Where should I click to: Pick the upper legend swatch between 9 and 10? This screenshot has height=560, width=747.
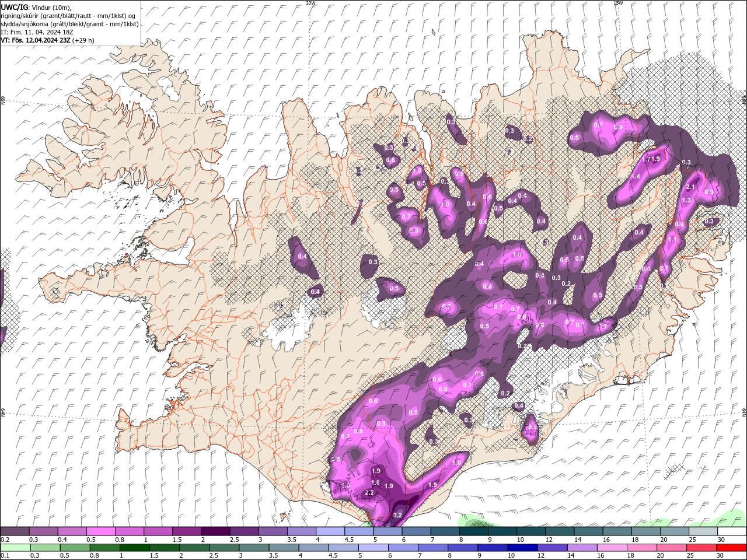(502, 531)
